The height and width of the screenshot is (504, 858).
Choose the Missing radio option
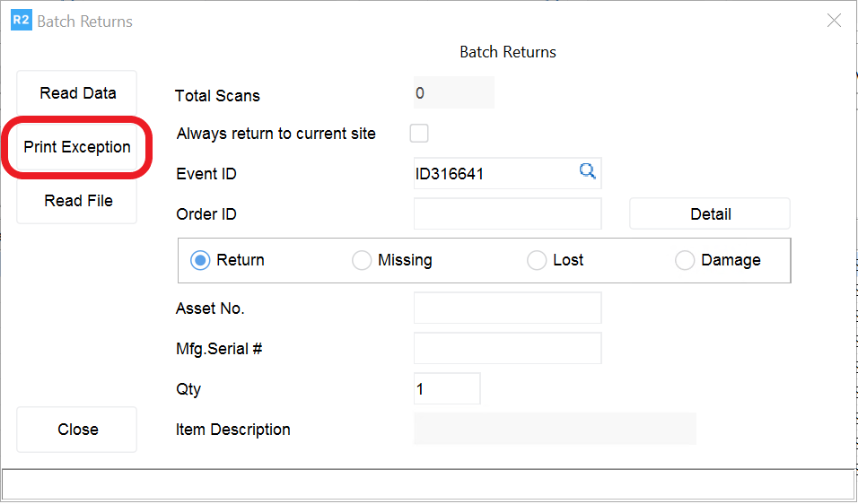[x=362, y=260]
